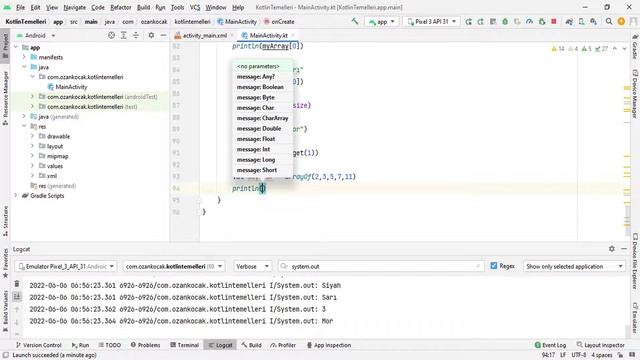Image resolution: width=640 pixels, height=360 pixels.
Task: Select message: CharArray parameter hint
Action: [x=262, y=118]
